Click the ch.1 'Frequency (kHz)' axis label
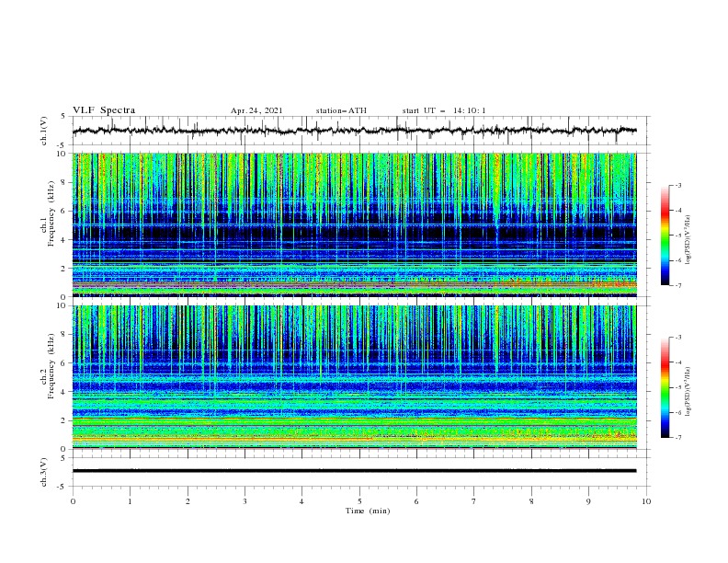Image resolution: width=728 pixels, height=563 pixels. click(51, 214)
